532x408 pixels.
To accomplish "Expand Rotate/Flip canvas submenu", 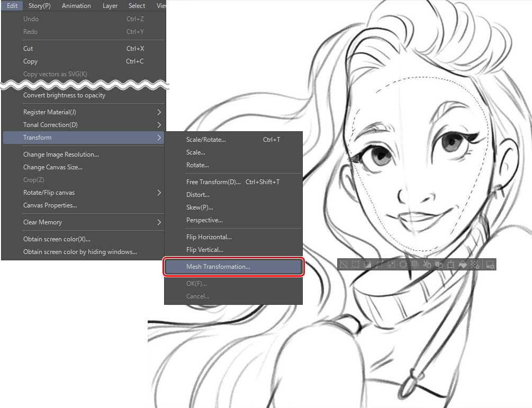I will pyautogui.click(x=159, y=193).
